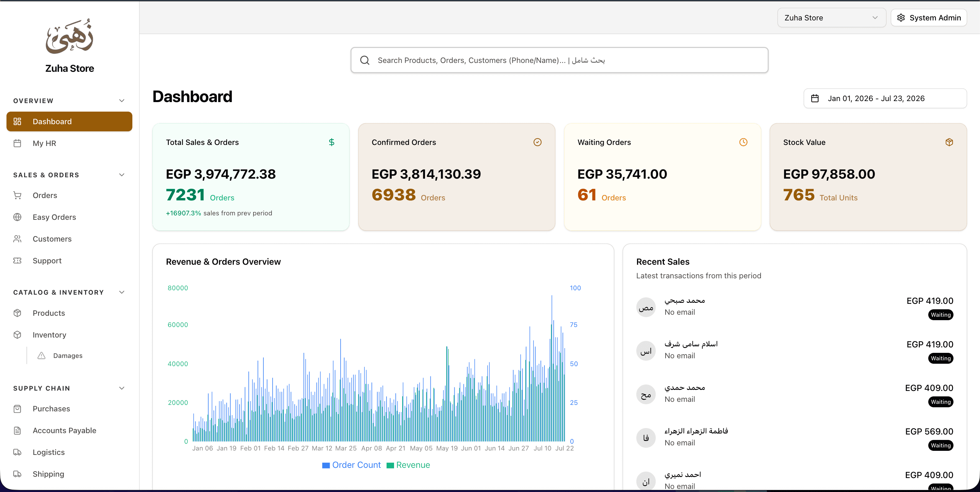Click the My HR calendar icon
Viewport: 980px width, 492px height.
click(x=17, y=143)
